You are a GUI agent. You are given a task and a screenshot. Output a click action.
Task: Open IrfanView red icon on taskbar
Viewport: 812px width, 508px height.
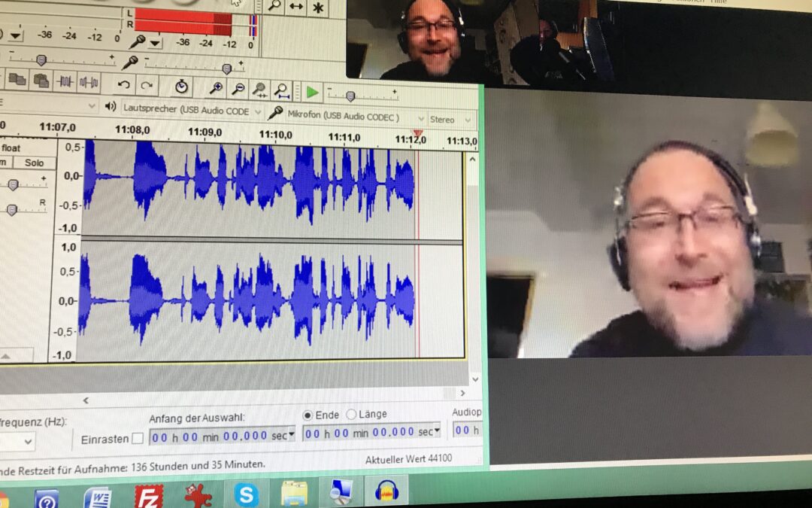tap(198, 496)
